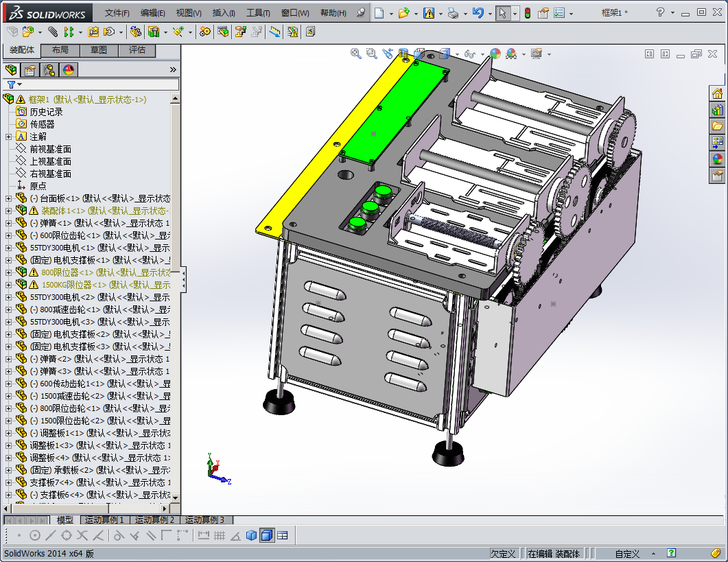Viewport: 728px width, 562px height.
Task: Switch to the 运动算例 3 tab
Action: point(204,519)
